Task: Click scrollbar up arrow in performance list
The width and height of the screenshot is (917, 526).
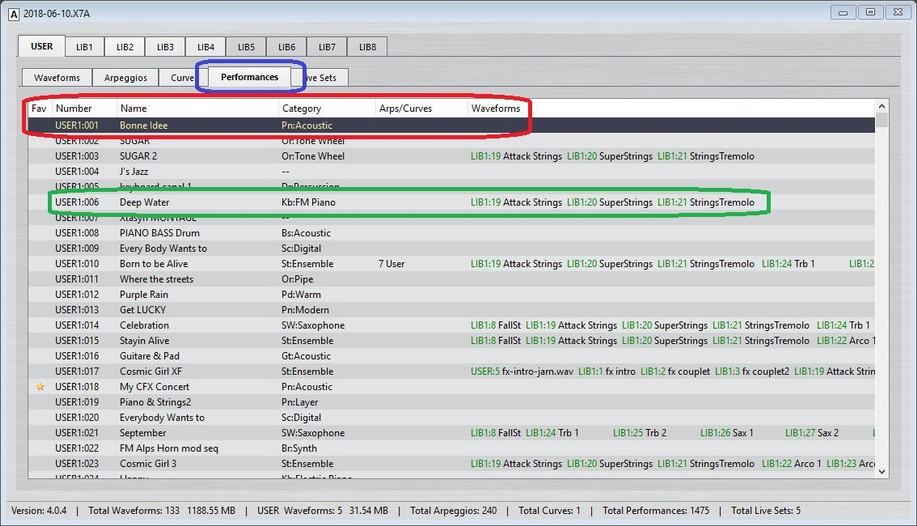Action: (881, 107)
